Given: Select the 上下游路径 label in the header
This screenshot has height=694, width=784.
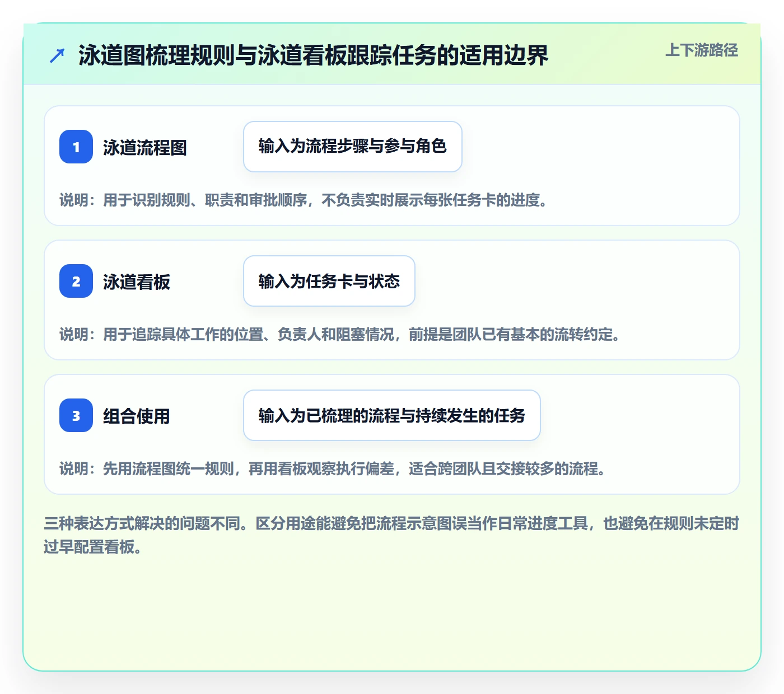Looking at the screenshot, I should tap(702, 50).
